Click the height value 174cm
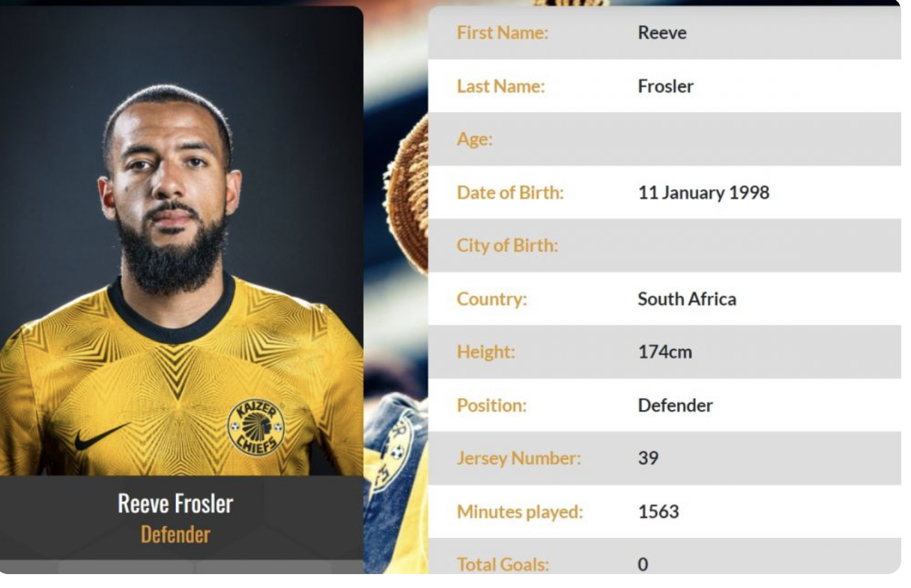The image size is (911, 588). 665,352
